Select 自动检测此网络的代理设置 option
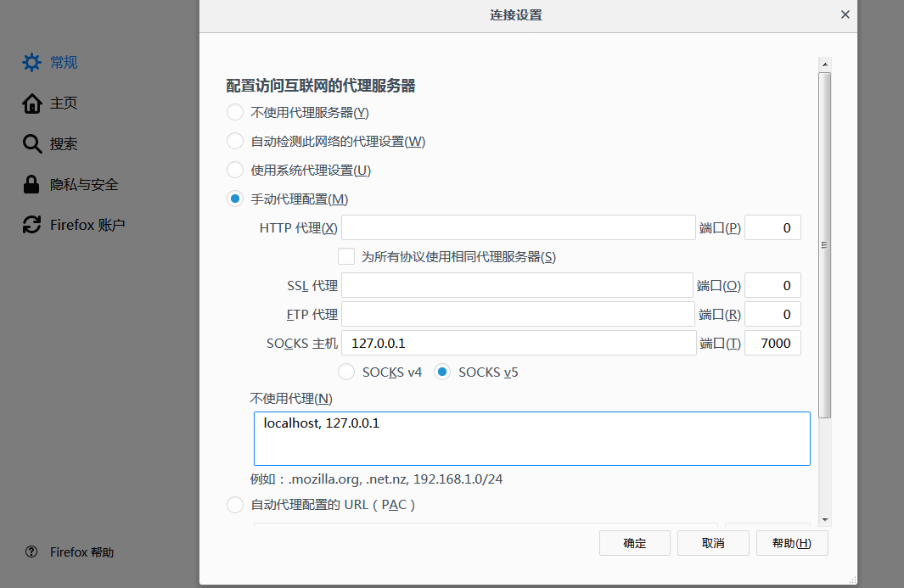 click(x=235, y=141)
